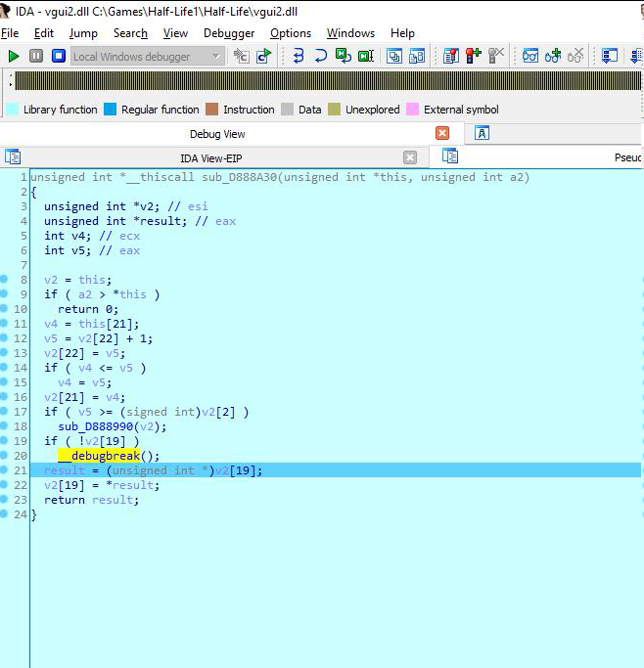Terminate process with blue stop icon
Viewport: 644px width, 668px height.
pos(59,56)
